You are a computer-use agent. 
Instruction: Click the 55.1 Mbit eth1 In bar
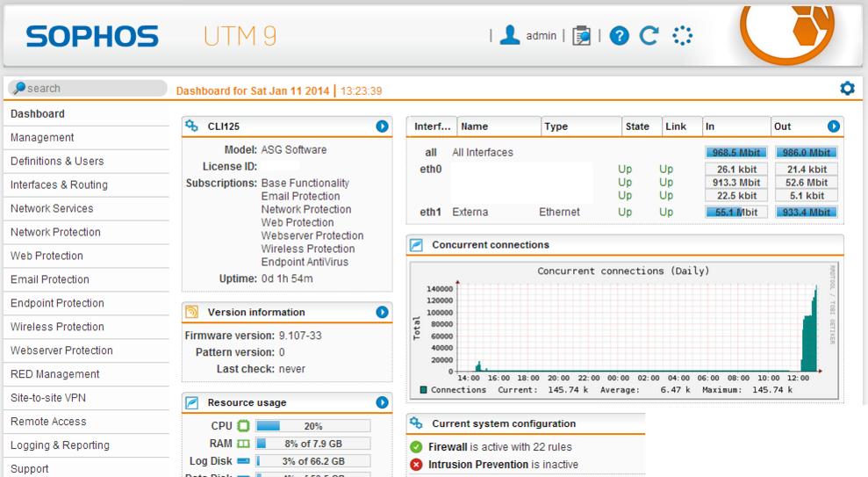tap(736, 212)
